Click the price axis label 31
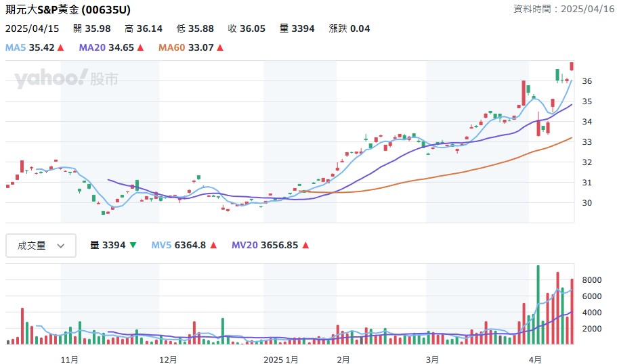Screen dimensions: 617x364 tap(587, 183)
